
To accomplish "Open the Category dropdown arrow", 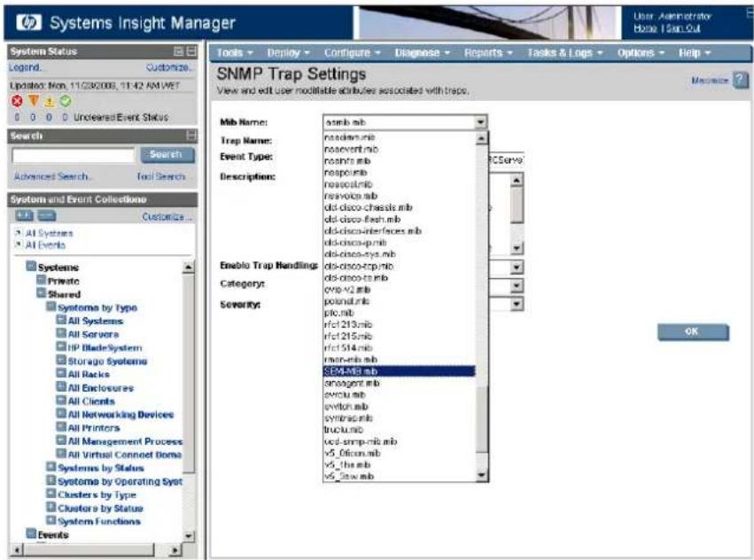I will click(517, 286).
